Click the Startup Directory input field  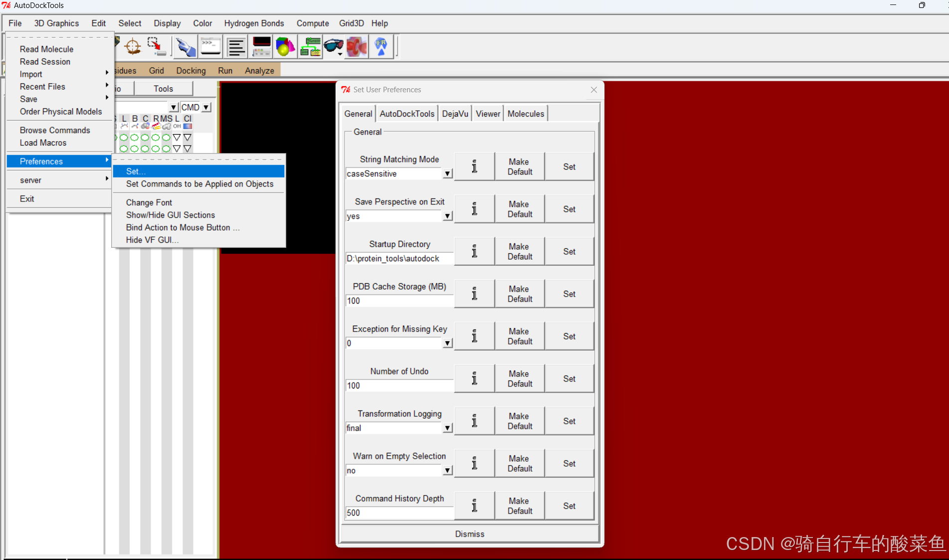399,258
